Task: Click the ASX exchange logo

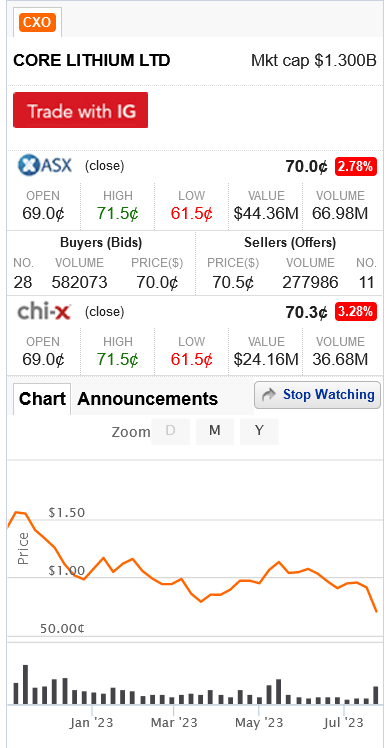Action: pos(45,165)
